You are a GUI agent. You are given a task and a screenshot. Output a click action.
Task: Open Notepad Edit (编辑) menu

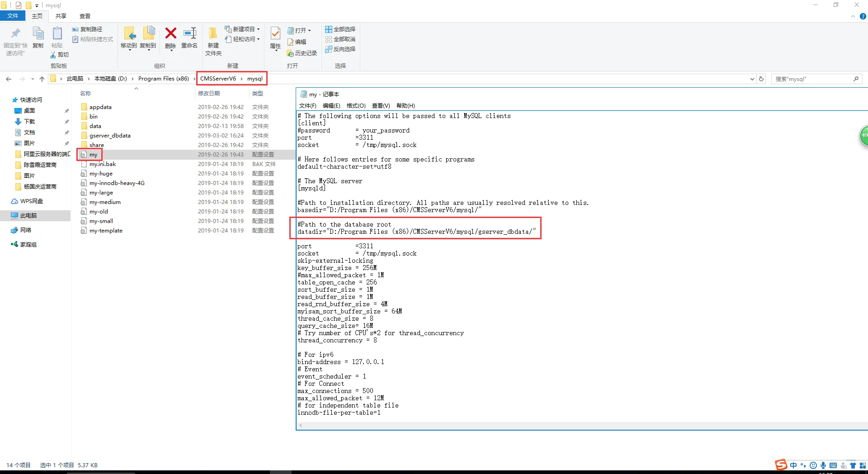pos(331,106)
